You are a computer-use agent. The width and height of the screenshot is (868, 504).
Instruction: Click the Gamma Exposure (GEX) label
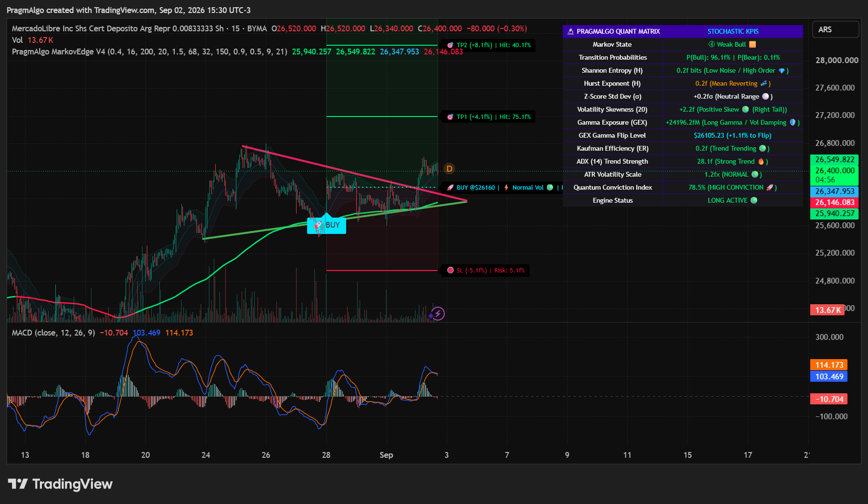coord(612,122)
